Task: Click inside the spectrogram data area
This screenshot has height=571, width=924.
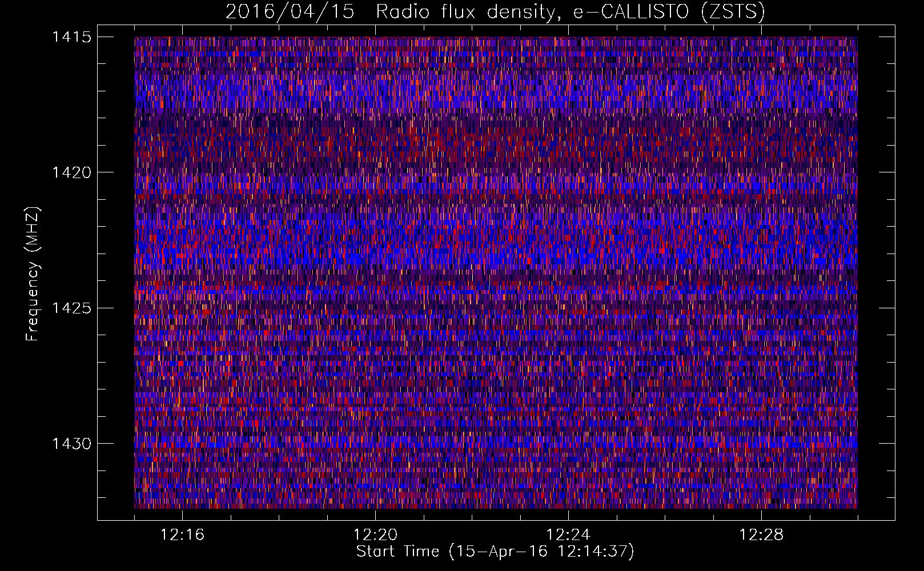Action: click(496, 272)
